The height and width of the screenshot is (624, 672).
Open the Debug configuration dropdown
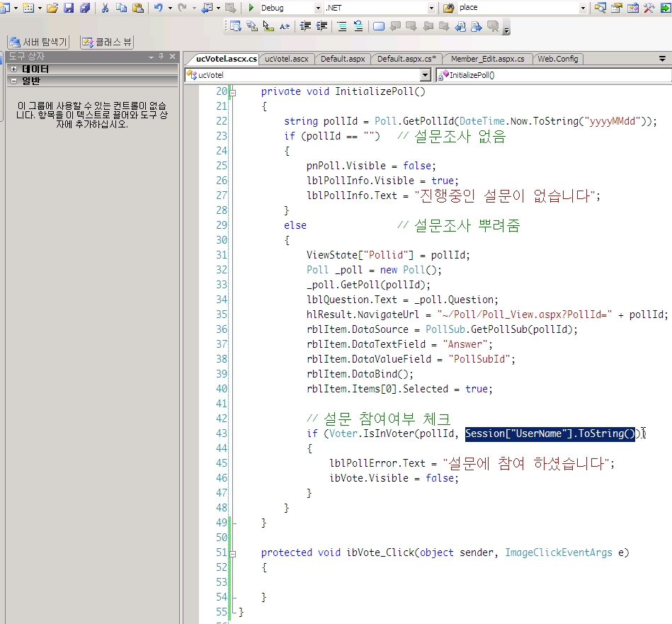(318, 8)
